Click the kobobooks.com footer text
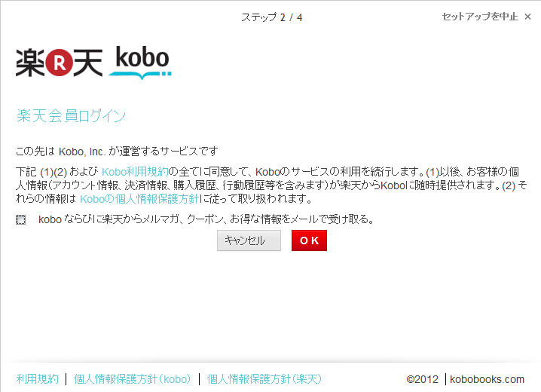Image resolution: width=541 pixels, height=392 pixels. point(487,379)
